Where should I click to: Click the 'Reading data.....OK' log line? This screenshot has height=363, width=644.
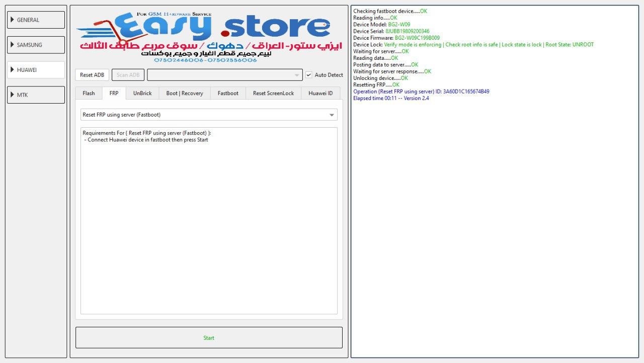(375, 58)
